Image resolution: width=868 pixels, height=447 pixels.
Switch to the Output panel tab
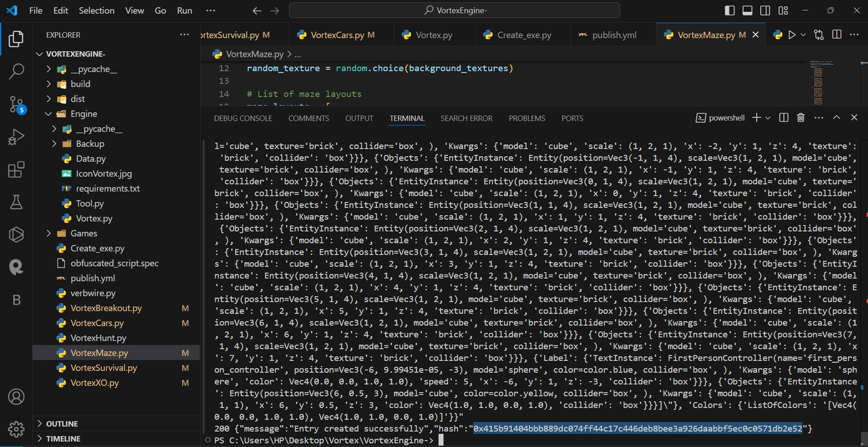tap(359, 118)
